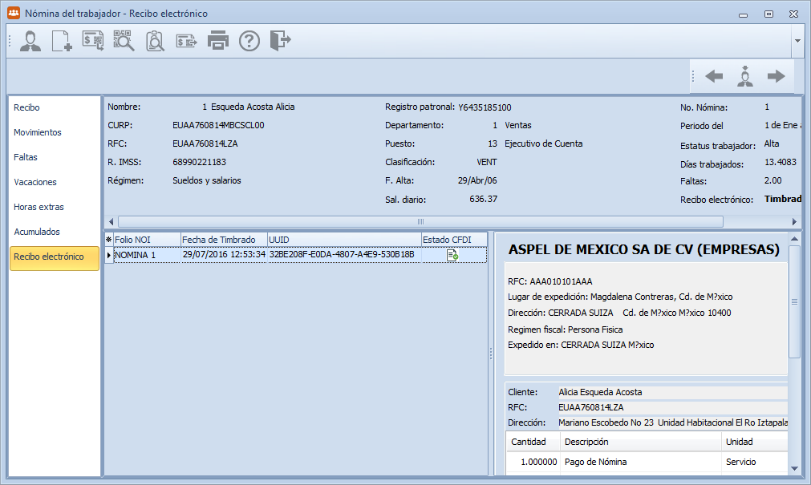Click the NOMINA 1 row indicator arrow
Viewport: 811px width, 485px height.
[x=109, y=255]
